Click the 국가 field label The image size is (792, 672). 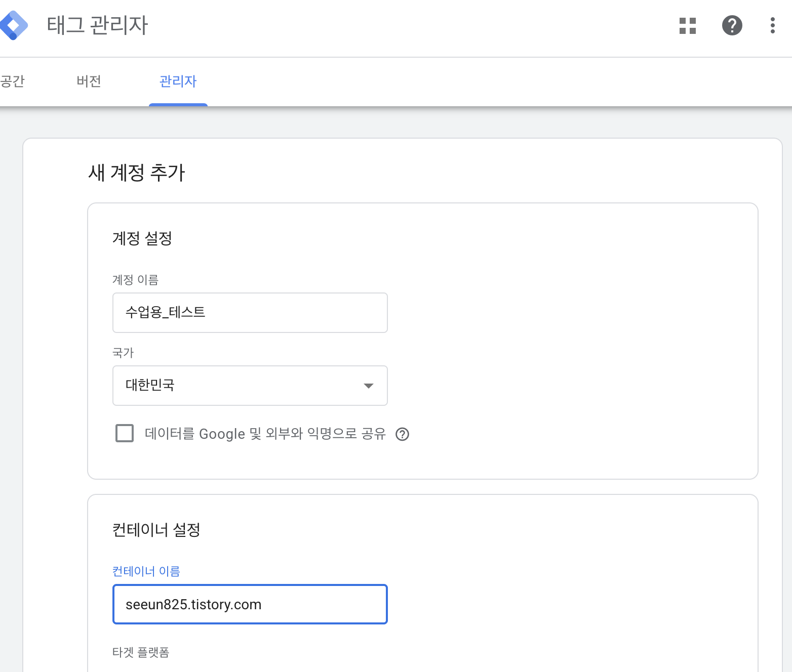point(123,353)
